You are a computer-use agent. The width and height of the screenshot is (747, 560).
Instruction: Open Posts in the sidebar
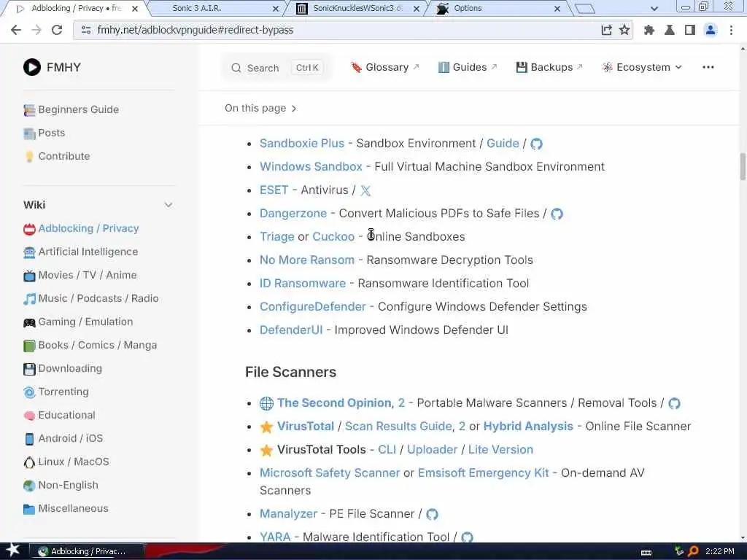coord(44,133)
